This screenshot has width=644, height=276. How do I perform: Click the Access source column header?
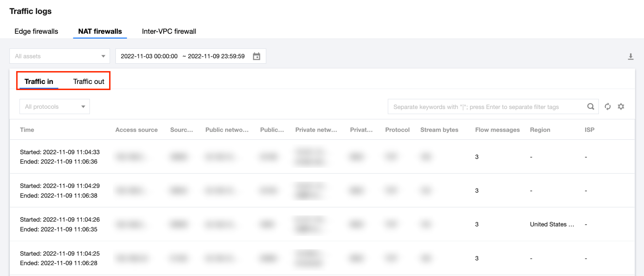tap(136, 130)
